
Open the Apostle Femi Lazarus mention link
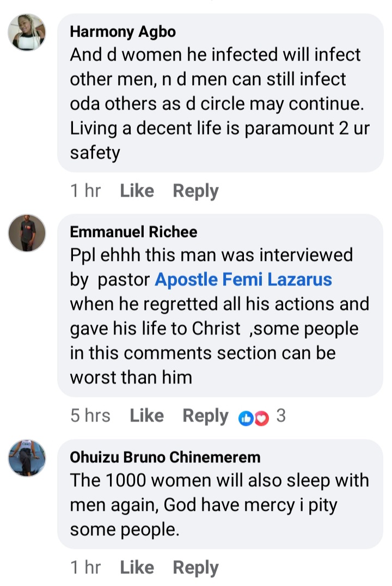pyautogui.click(x=243, y=280)
